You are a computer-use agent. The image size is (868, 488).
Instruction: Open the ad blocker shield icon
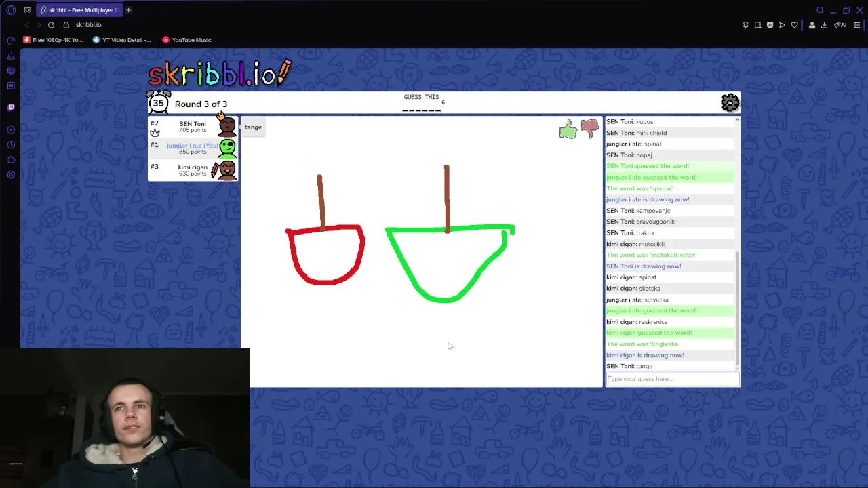coord(770,25)
